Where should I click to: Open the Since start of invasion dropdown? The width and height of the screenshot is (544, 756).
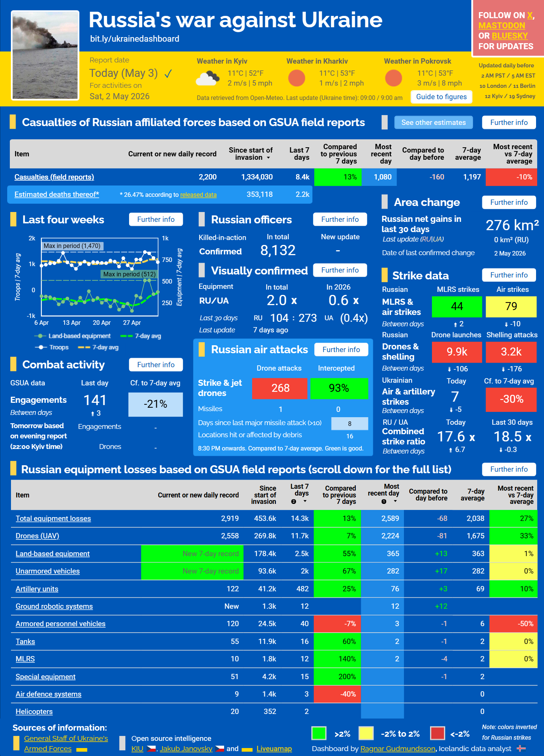268,157
